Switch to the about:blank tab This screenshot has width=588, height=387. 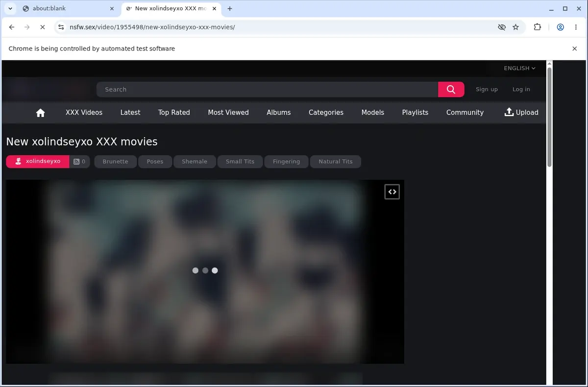69,8
